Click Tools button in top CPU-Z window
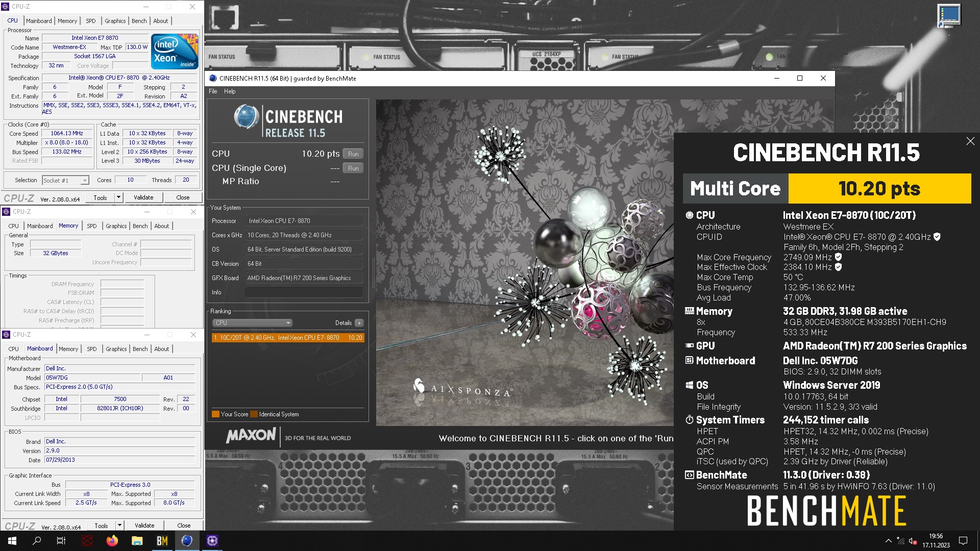This screenshot has width=980, height=551. pyautogui.click(x=101, y=197)
